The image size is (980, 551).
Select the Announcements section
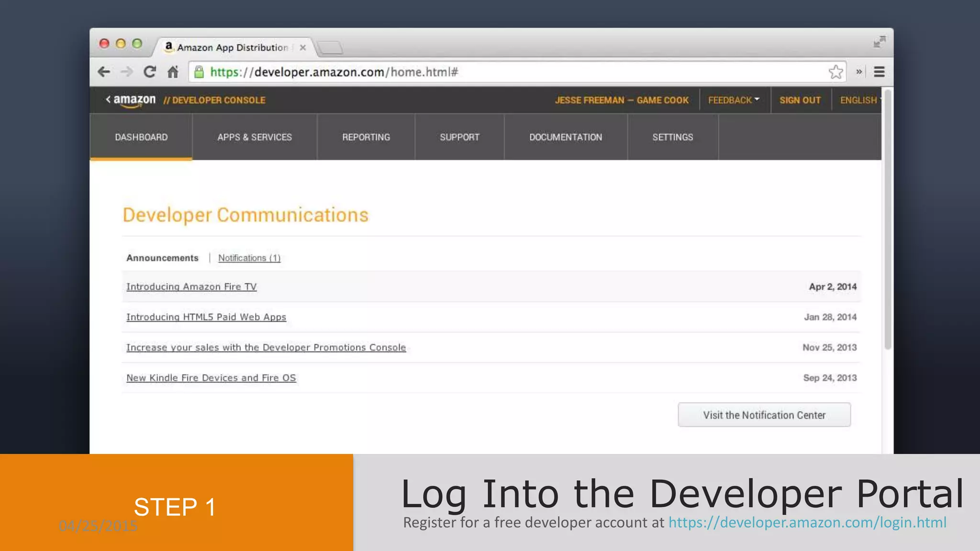[x=162, y=258]
